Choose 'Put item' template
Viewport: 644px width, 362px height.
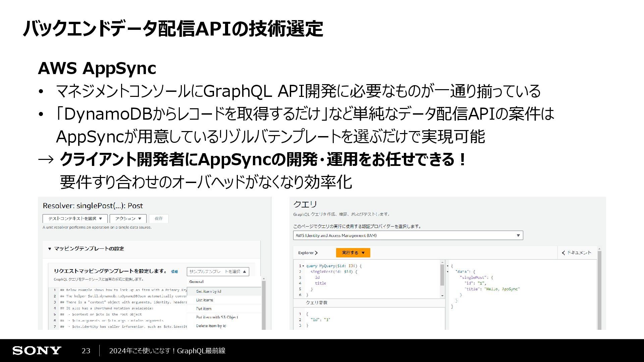(x=224, y=309)
